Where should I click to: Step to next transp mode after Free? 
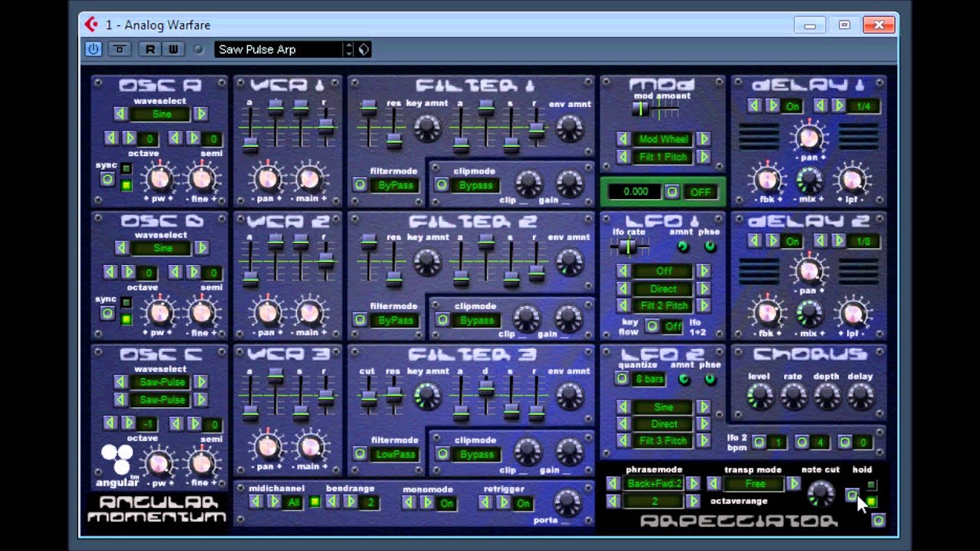coord(793,484)
